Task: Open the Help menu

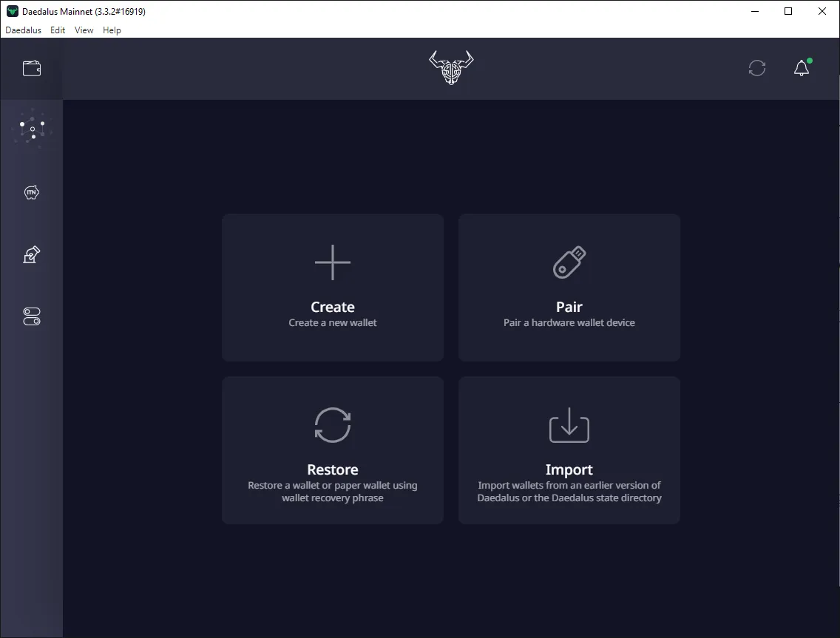Action: [112, 30]
